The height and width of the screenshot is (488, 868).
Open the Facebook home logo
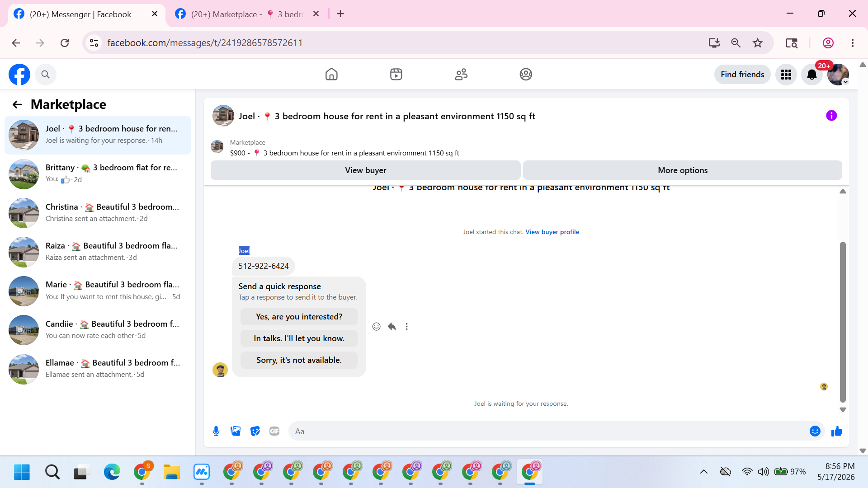19,75
